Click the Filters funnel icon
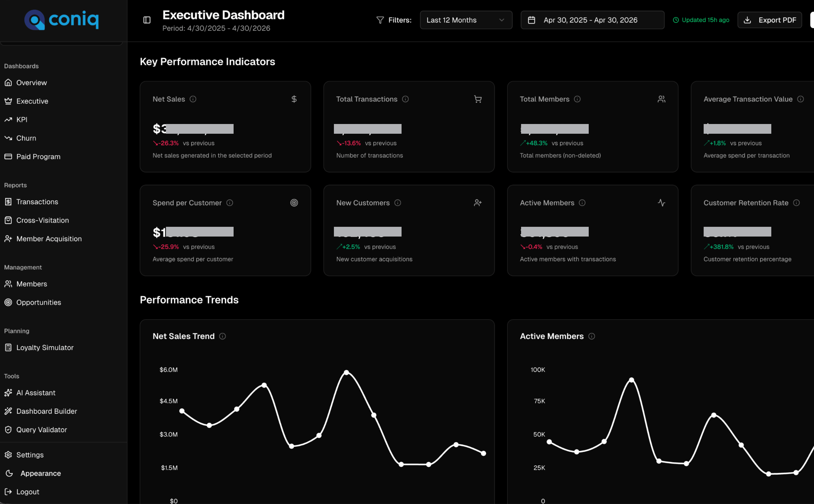The width and height of the screenshot is (814, 504). point(380,20)
